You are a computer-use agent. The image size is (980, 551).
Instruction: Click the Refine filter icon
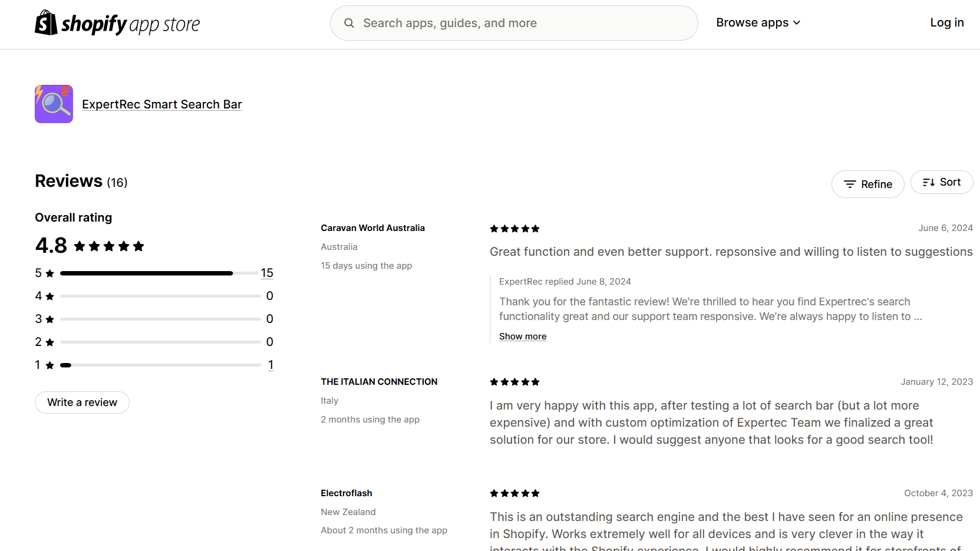click(849, 184)
